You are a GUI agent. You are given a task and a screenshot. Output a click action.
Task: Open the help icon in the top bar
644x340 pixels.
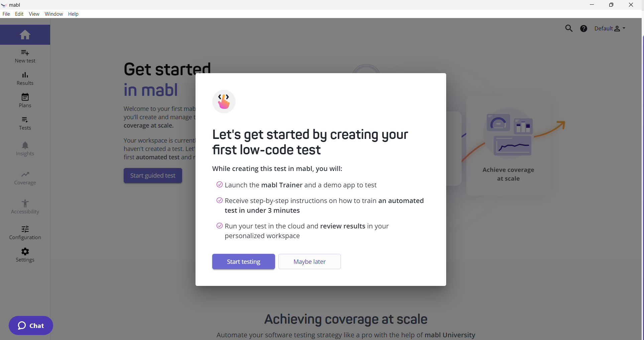(x=584, y=28)
